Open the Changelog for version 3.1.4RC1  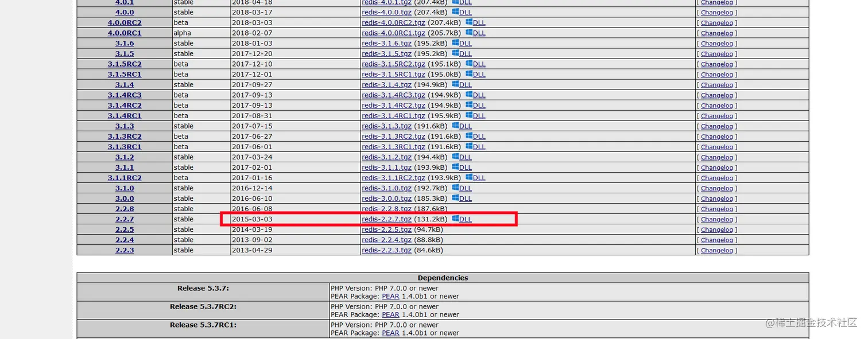click(x=716, y=115)
